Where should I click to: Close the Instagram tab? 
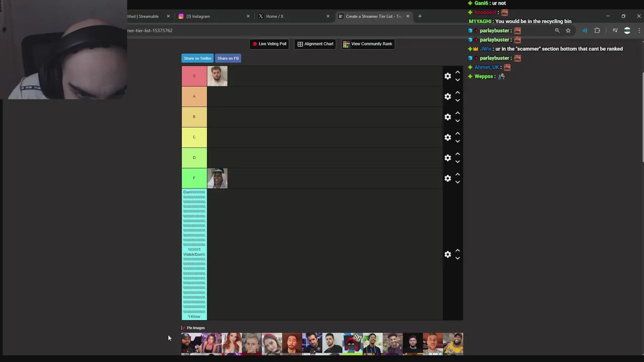pyautogui.click(x=248, y=16)
